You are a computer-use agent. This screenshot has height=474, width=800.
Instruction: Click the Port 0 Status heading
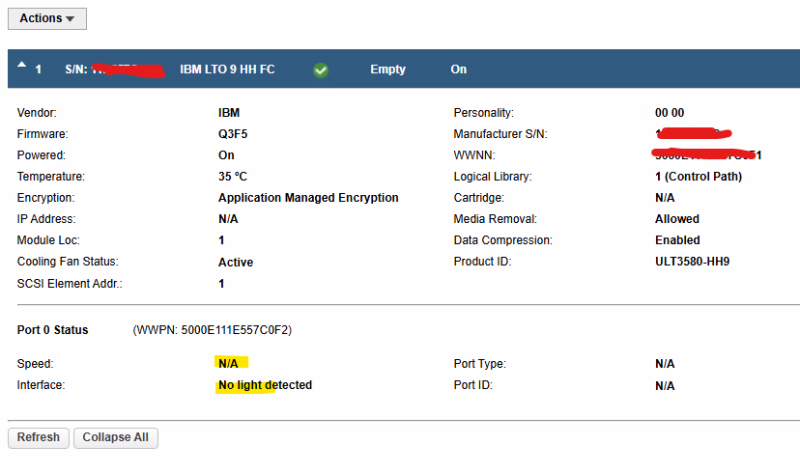[53, 330]
